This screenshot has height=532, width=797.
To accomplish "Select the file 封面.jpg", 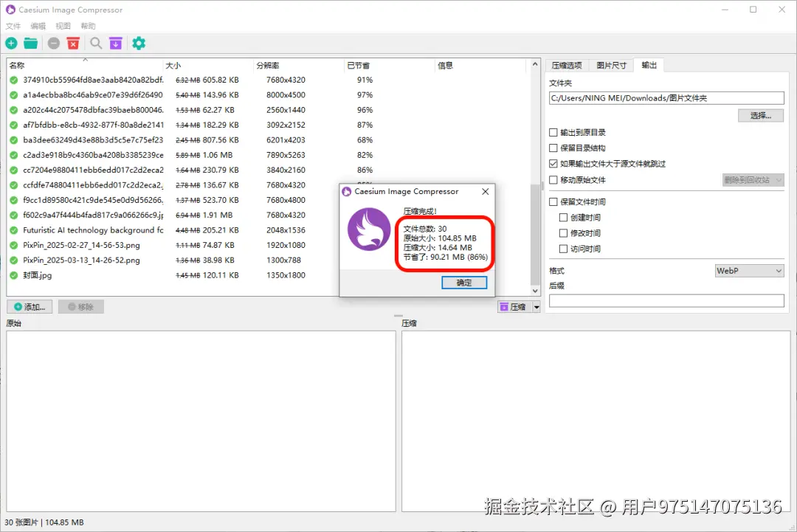I will (x=37, y=275).
